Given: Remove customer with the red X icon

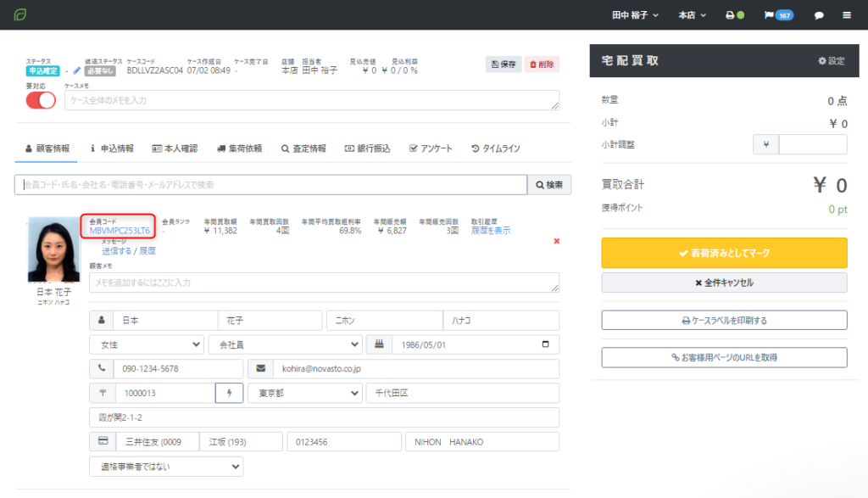Looking at the screenshot, I should 556,241.
